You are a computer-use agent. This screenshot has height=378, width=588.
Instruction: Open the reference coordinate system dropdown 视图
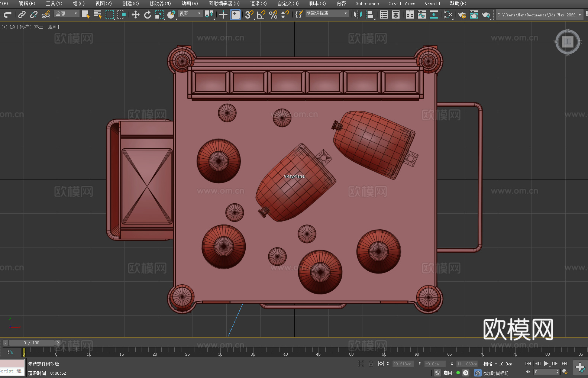point(190,13)
